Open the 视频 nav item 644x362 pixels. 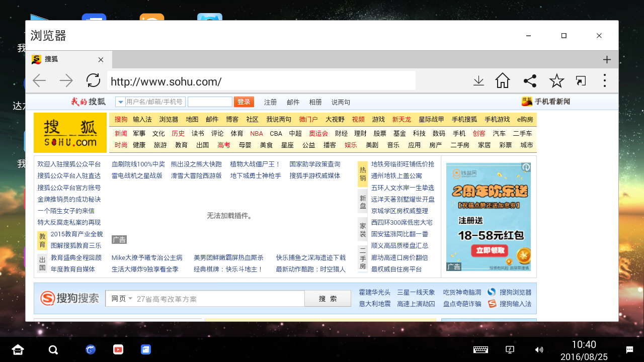pyautogui.click(x=358, y=120)
